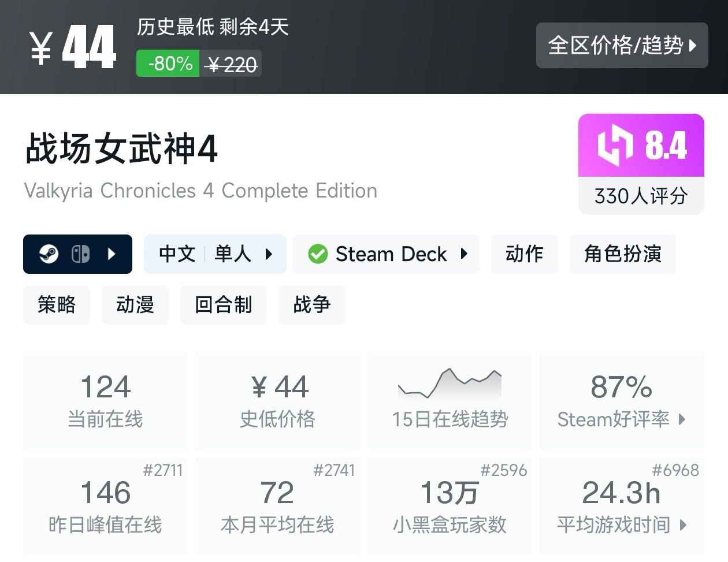This screenshot has width=728, height=562.
Task: Select the 动作 tag
Action: (524, 254)
